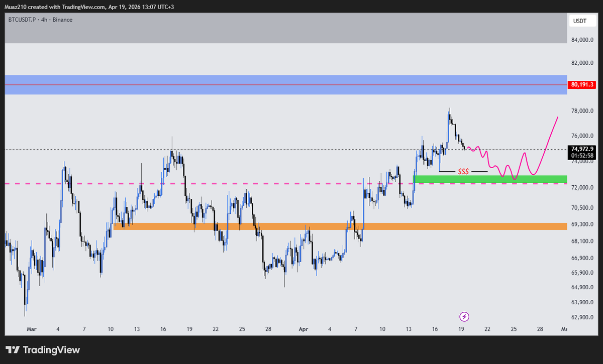Click the Mar label on time axis

point(32,329)
